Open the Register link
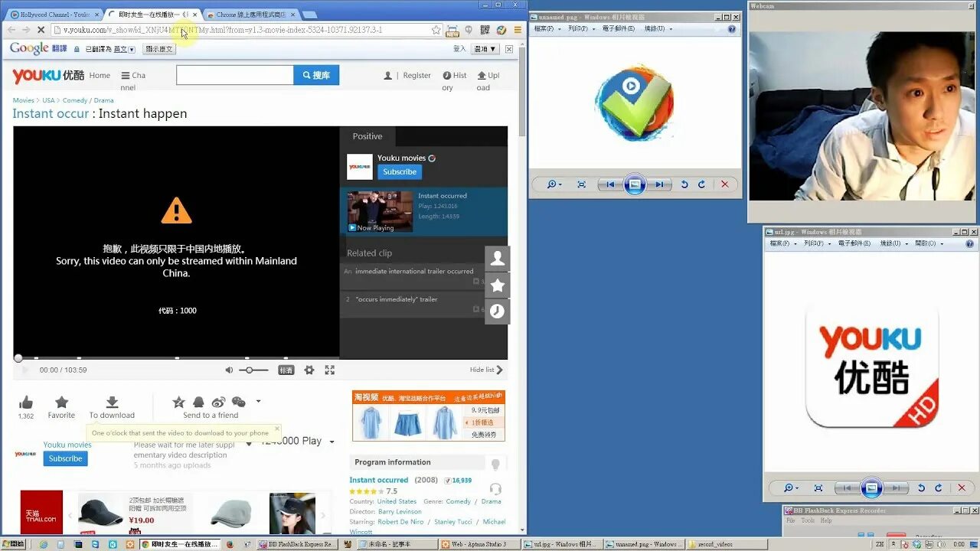Image resolution: width=980 pixels, height=551 pixels. coord(416,76)
